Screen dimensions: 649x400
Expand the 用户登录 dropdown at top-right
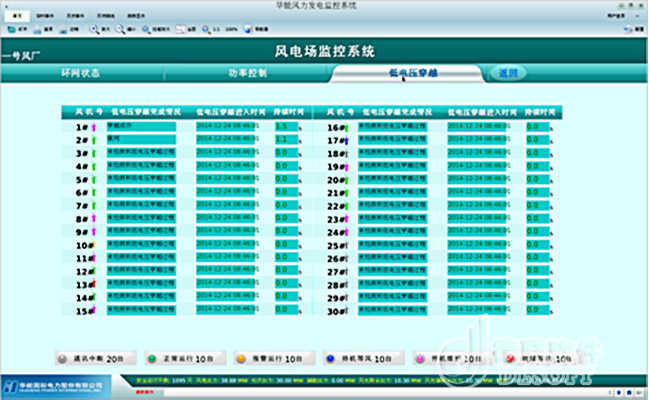(x=620, y=17)
